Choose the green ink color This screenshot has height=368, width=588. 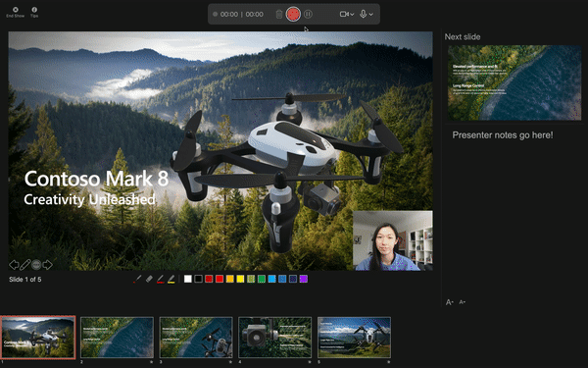point(262,279)
